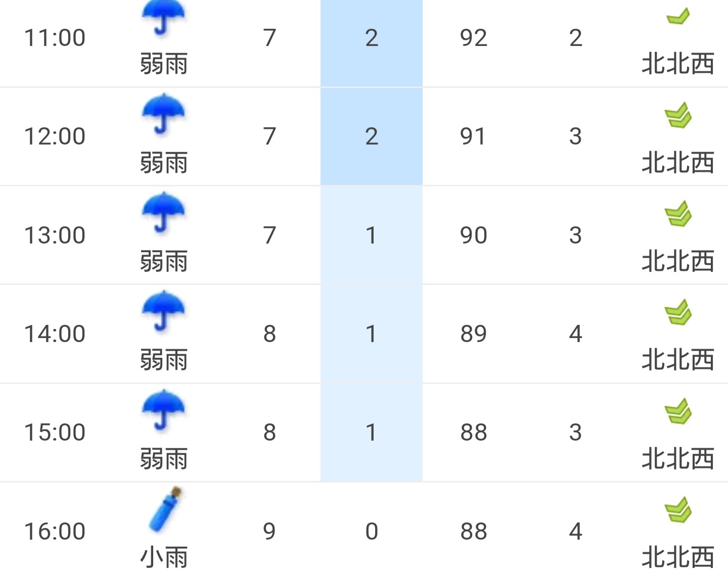Tap the closed umbrella icon at 16:00

coord(165,509)
